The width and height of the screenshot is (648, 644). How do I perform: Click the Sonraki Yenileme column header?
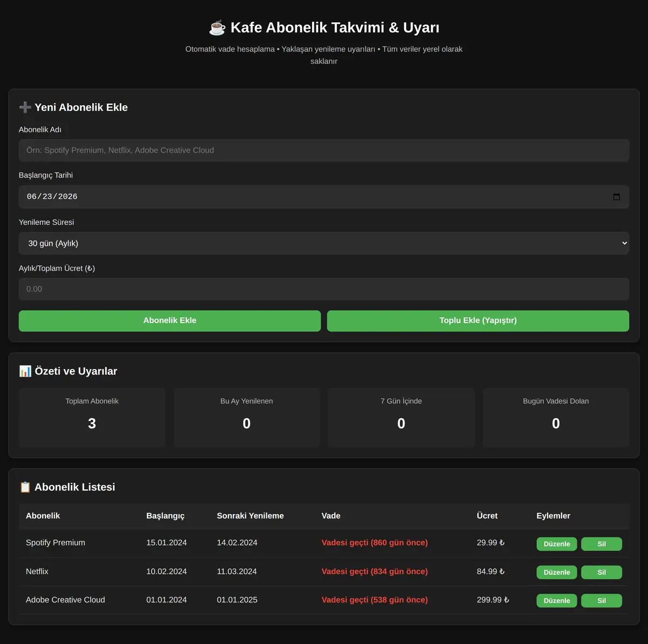(x=250, y=516)
